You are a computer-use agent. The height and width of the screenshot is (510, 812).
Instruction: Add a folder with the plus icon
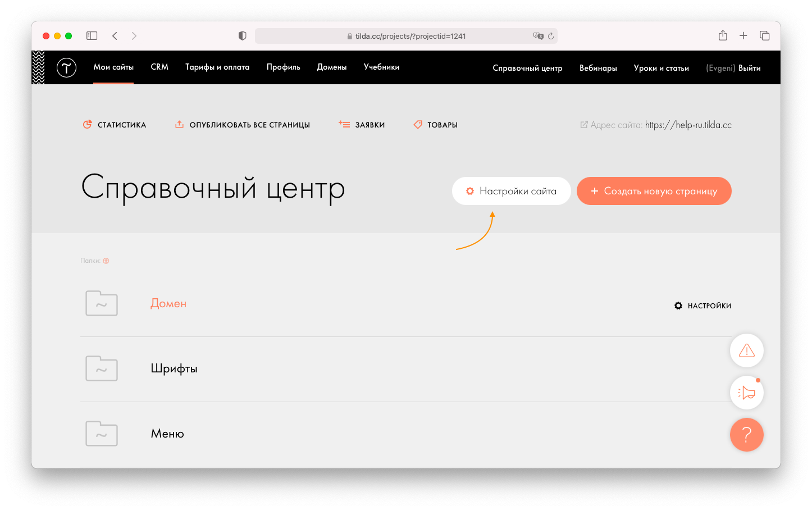point(106,261)
